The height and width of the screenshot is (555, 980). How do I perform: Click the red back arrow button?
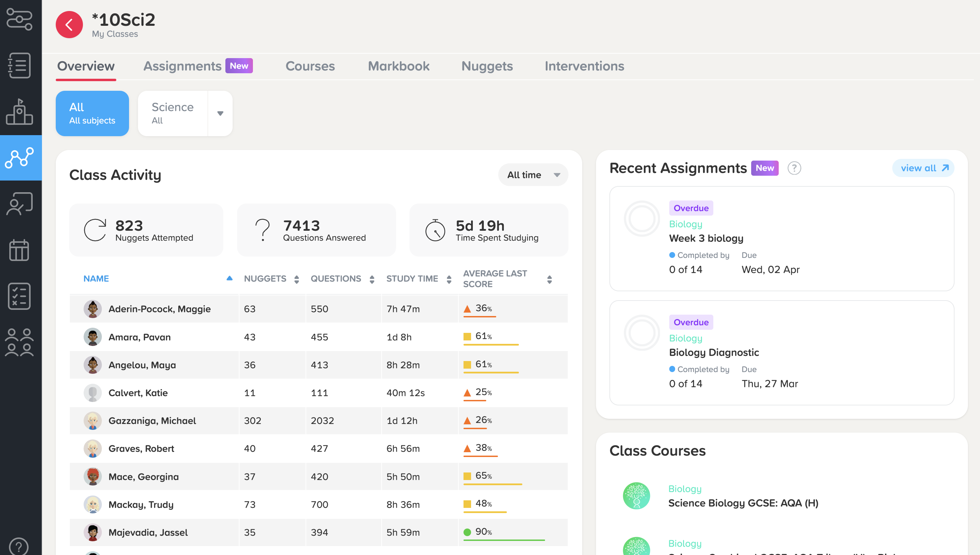tap(69, 25)
